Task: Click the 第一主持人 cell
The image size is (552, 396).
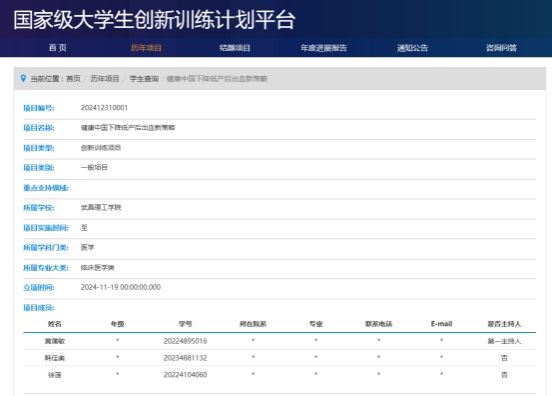Action: tap(504, 341)
